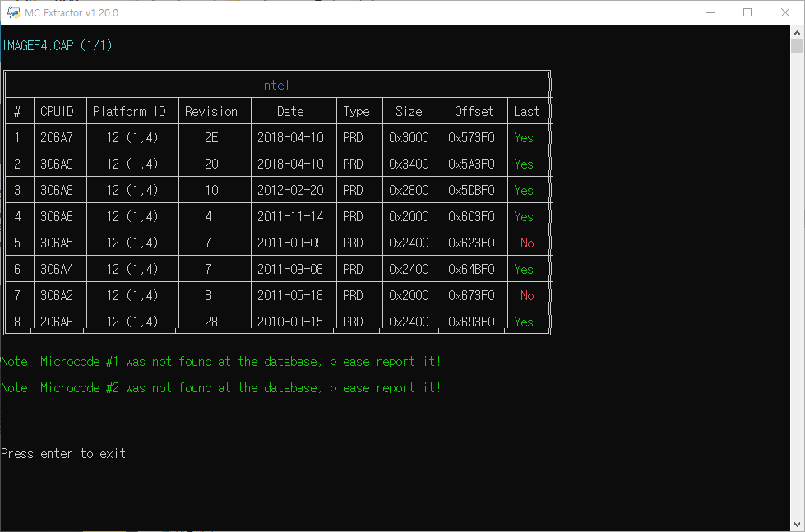Screen dimensions: 805x532
Task: Click CPUID value 206A6
Action: (57, 322)
